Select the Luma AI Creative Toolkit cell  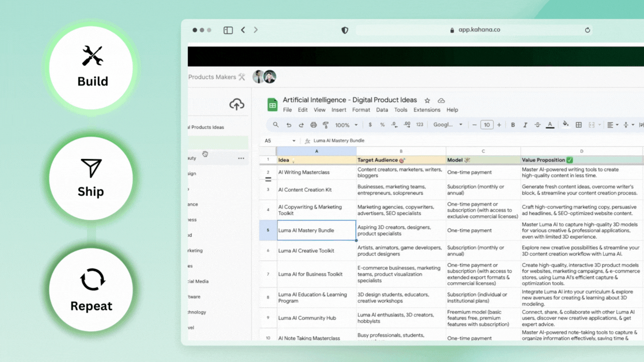point(316,251)
